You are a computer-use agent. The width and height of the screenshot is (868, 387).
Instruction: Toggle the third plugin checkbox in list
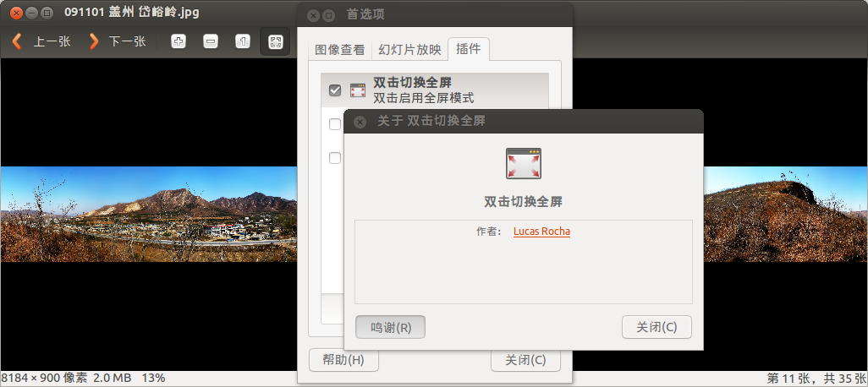pos(335,158)
